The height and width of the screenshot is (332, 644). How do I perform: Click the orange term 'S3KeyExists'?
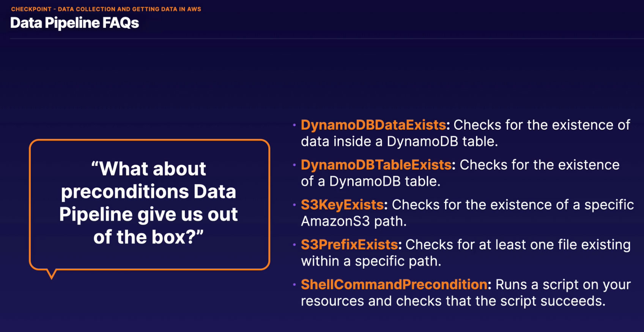342,205
